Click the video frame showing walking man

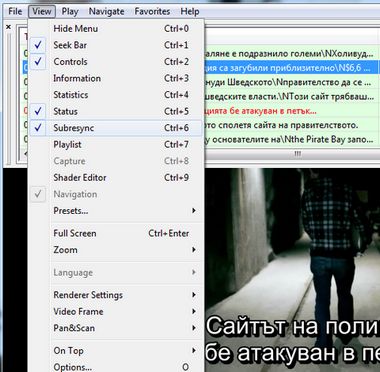pos(292,270)
